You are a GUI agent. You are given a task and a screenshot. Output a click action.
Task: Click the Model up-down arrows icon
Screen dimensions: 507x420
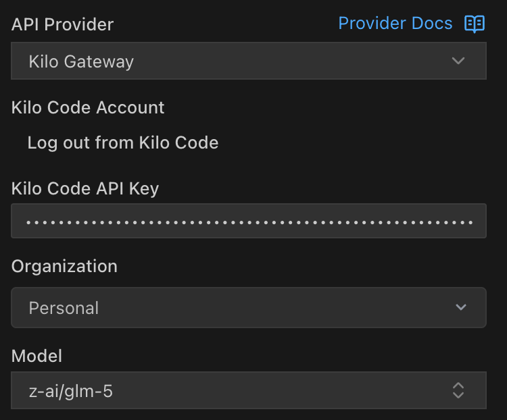(x=458, y=390)
